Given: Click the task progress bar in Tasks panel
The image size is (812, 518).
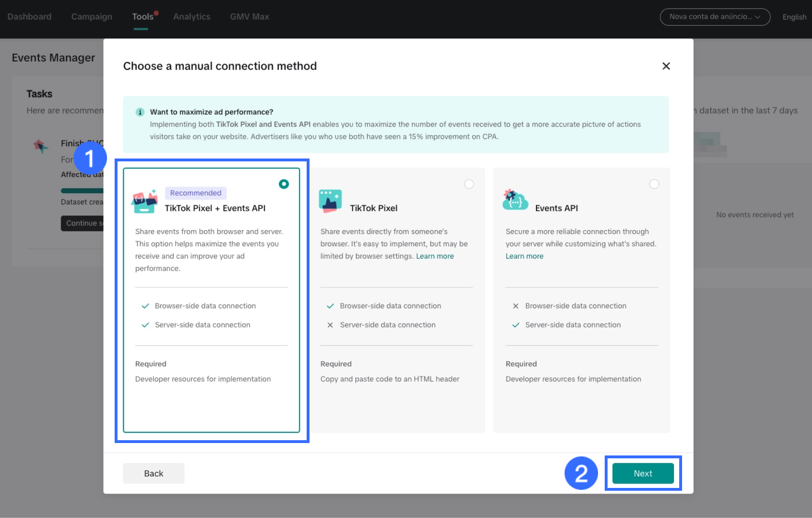Looking at the screenshot, I should (82, 190).
